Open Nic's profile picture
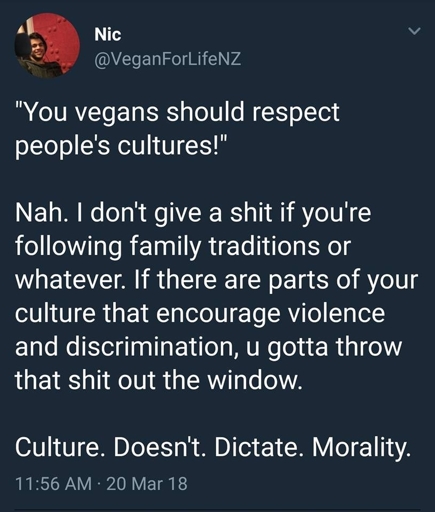 point(47,46)
